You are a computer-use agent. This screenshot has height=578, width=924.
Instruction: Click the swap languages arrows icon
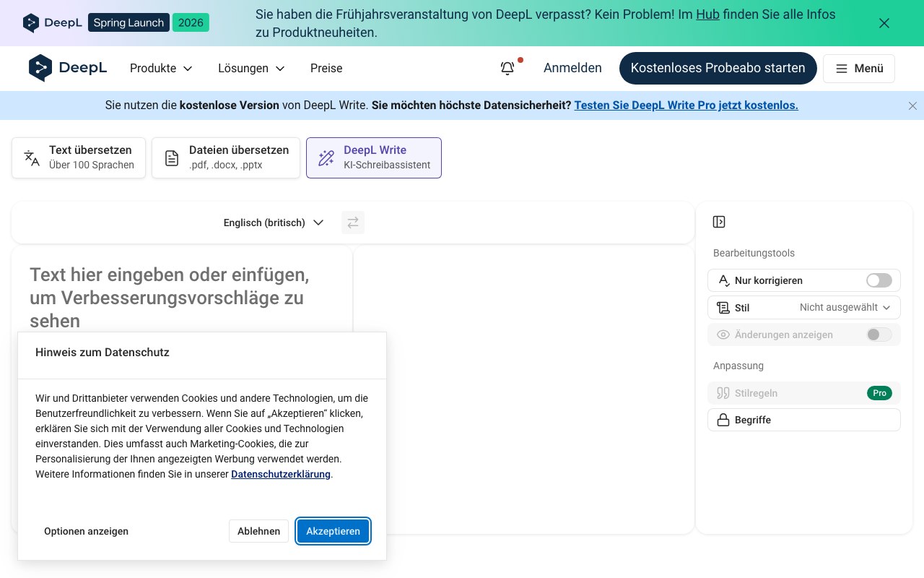[353, 223]
